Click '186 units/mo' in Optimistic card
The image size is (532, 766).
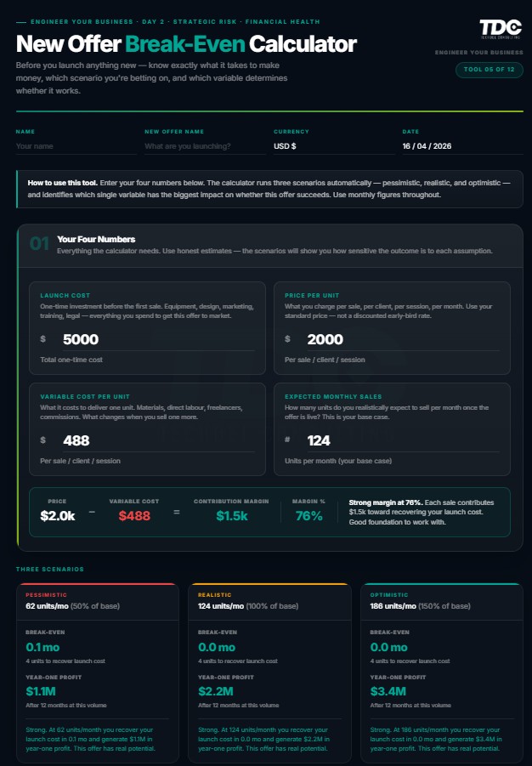tap(393, 606)
